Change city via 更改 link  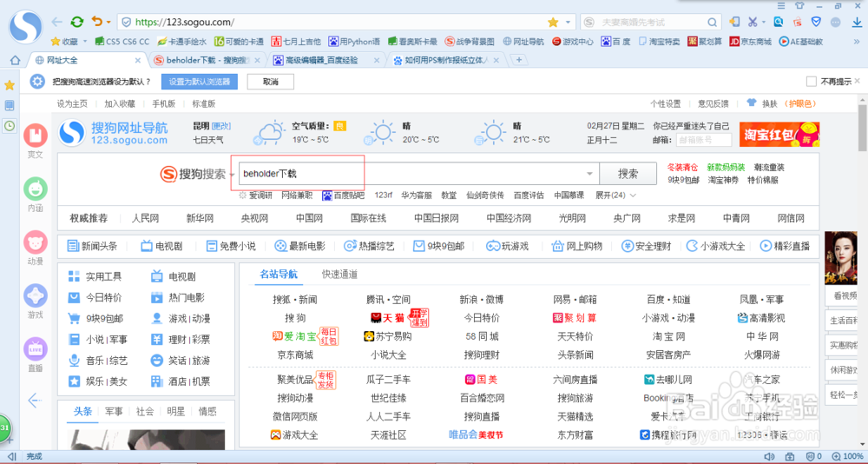(x=221, y=126)
